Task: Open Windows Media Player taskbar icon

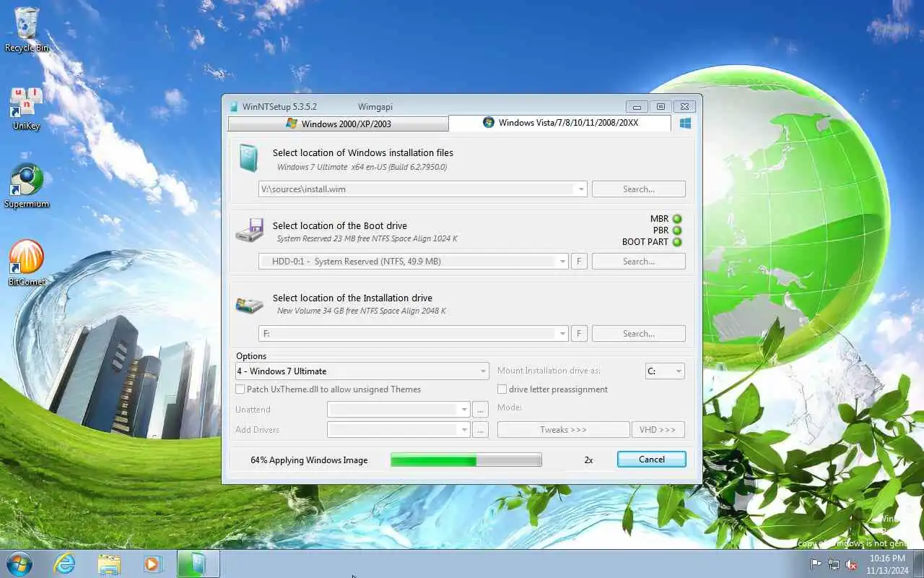Action: (x=152, y=564)
